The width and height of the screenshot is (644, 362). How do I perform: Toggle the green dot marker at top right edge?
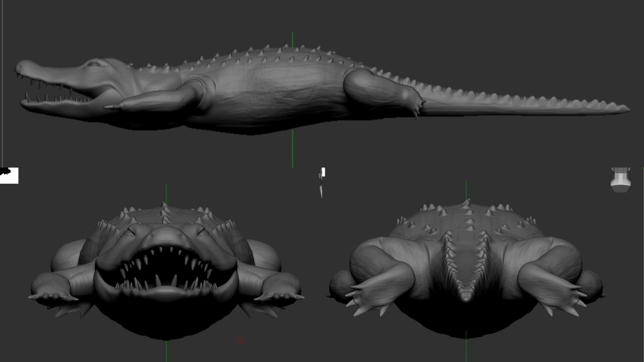pos(643,168)
